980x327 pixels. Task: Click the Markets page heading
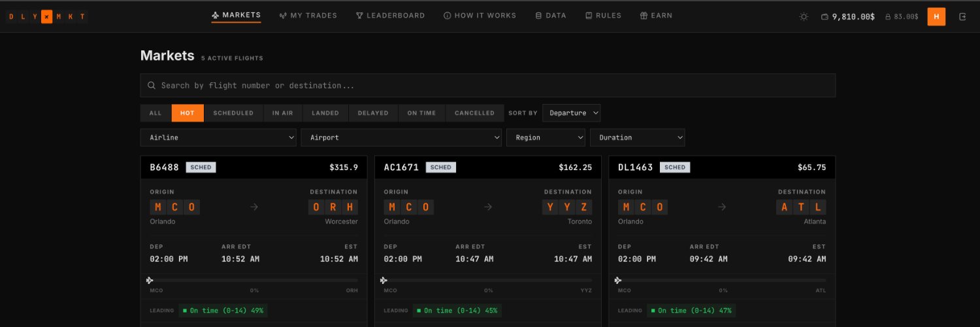(167, 56)
